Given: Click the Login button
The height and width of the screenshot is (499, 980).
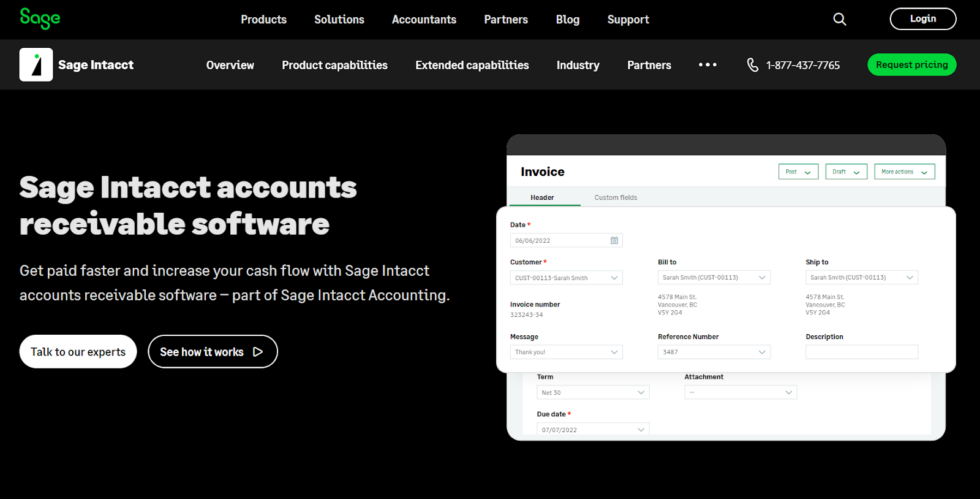Looking at the screenshot, I should (923, 18).
